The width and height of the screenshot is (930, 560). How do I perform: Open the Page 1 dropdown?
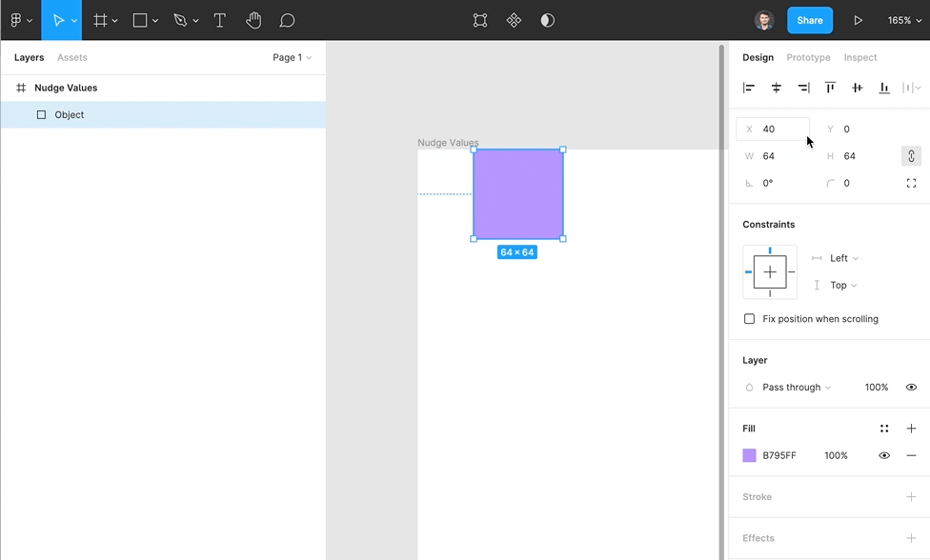pyautogui.click(x=292, y=57)
